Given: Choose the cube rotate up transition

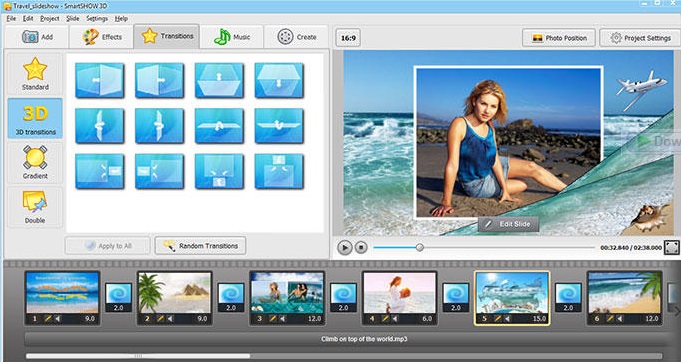Looking at the screenshot, I should point(219,80).
